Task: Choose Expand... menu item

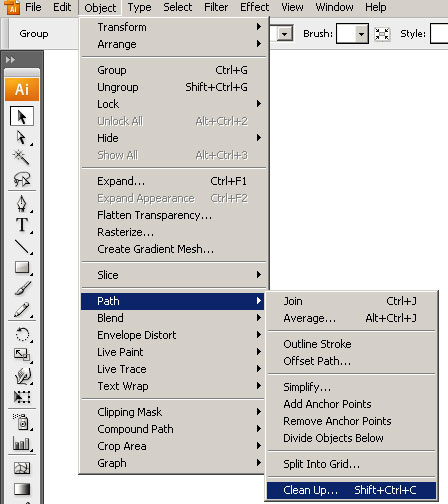Action: 173,181
